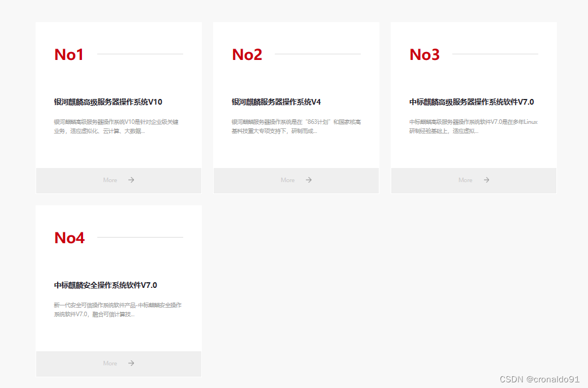Screen dimensions: 588x388
Task: Open More for 银河麒麟高级服务器操作系统V10
Action: coord(119,180)
